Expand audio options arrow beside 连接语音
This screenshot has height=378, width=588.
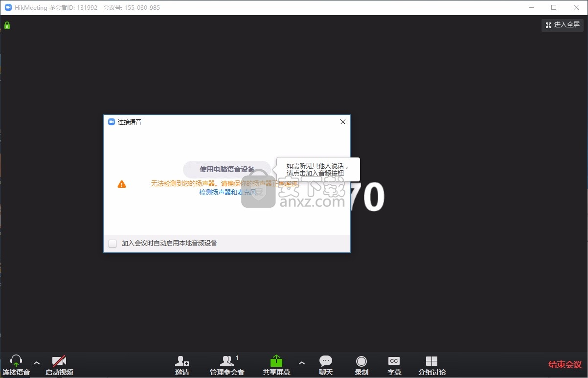pyautogui.click(x=37, y=363)
